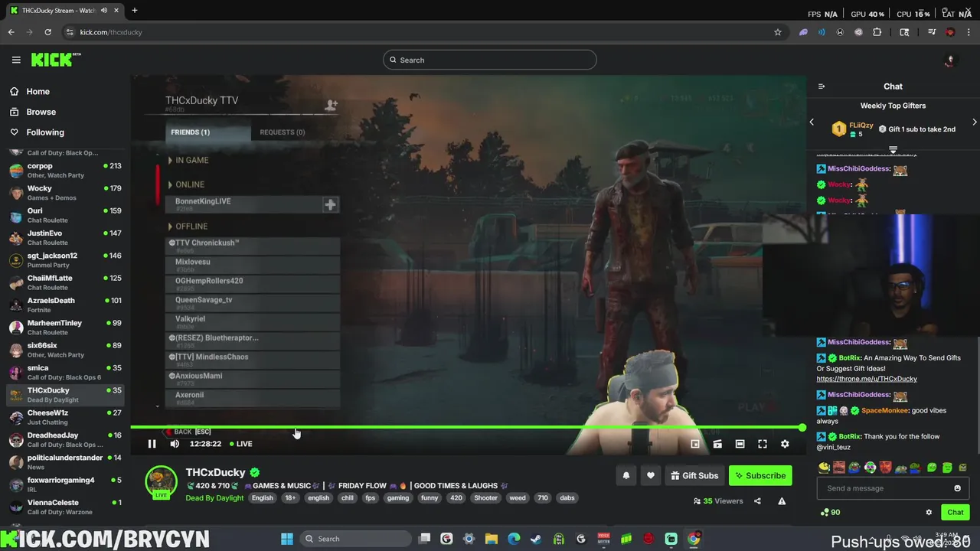The width and height of the screenshot is (980, 551).
Task: Share the stream via share icon
Action: pos(757,501)
